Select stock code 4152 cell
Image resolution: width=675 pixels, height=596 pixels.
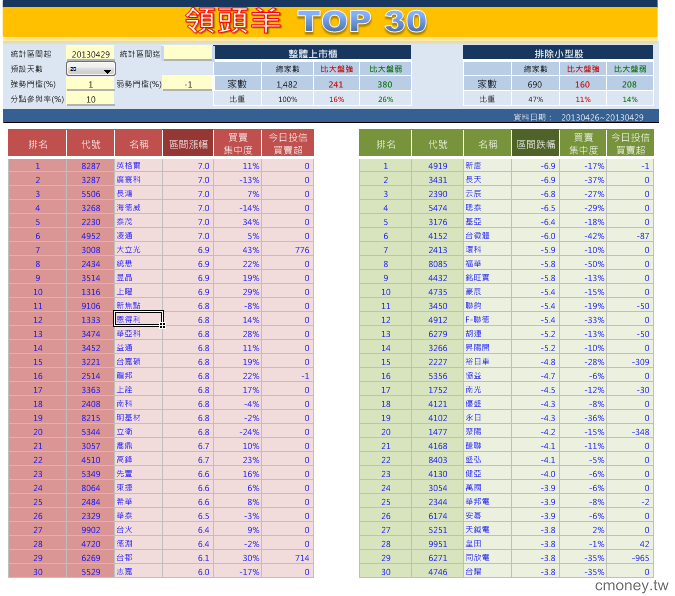click(x=438, y=236)
